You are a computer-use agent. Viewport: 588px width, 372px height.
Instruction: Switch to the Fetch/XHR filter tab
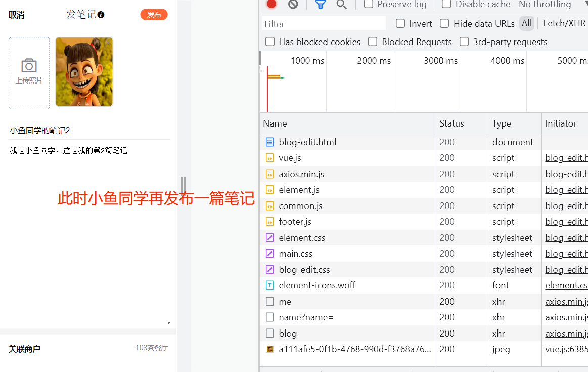point(564,23)
